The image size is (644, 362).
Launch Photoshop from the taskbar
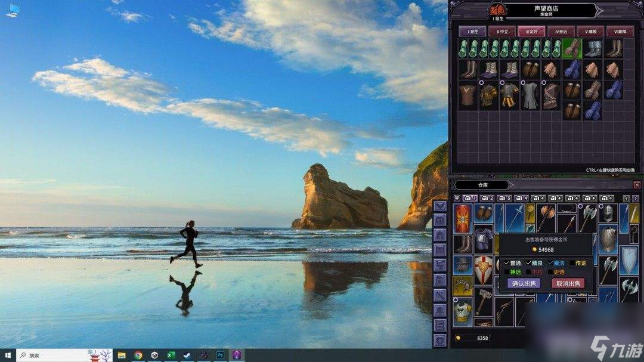(x=220, y=355)
